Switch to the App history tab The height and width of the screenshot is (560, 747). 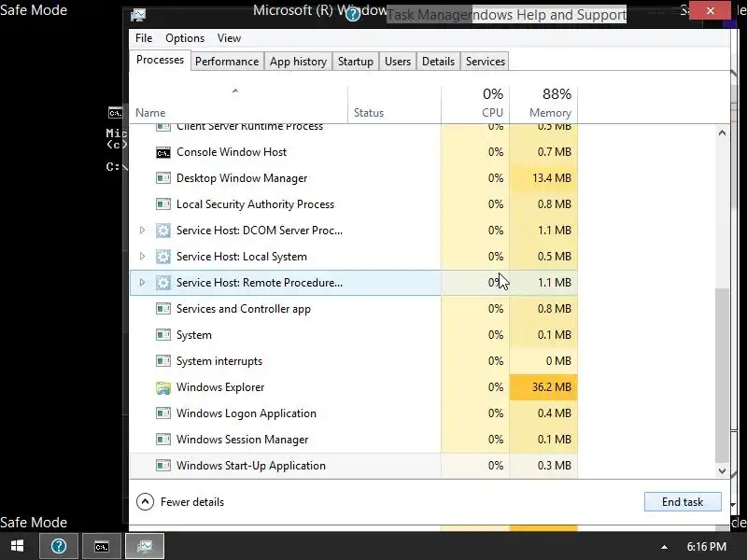[x=298, y=62]
